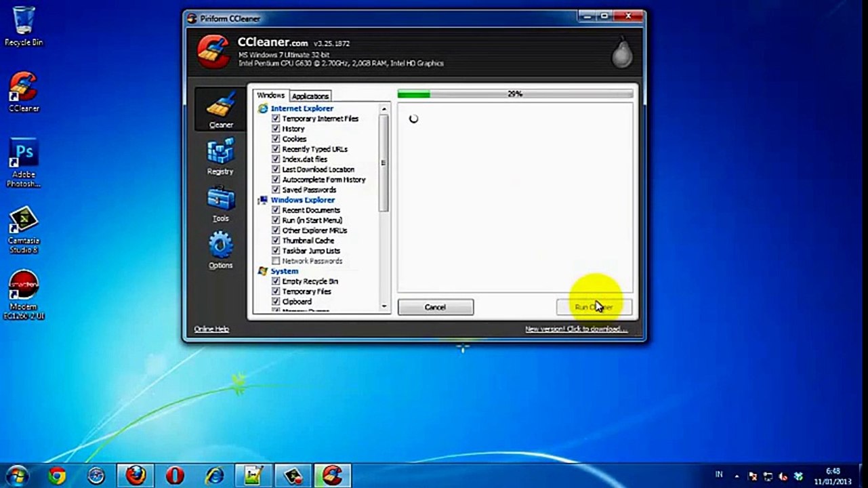Open the volume control in the system tray
The image size is (868, 488).
click(783, 476)
